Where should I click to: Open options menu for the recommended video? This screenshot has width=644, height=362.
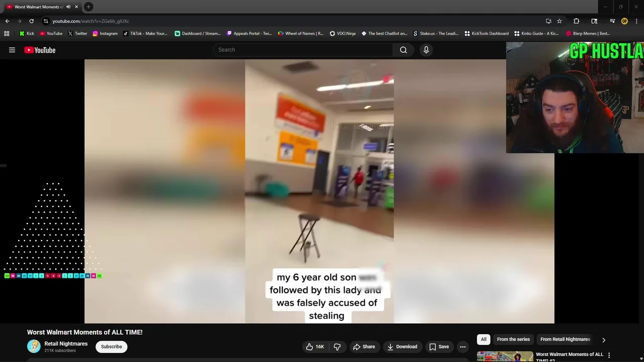[609, 355]
